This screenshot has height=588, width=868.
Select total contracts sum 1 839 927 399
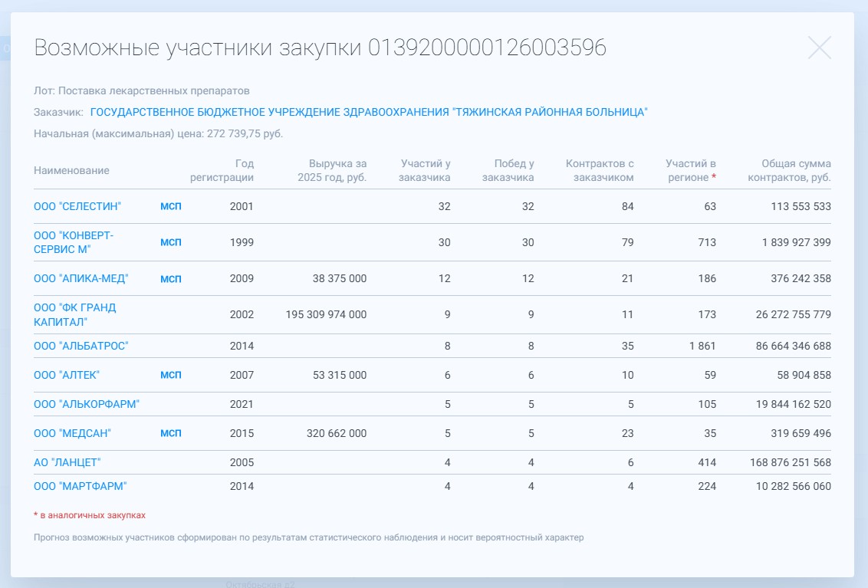(x=797, y=242)
